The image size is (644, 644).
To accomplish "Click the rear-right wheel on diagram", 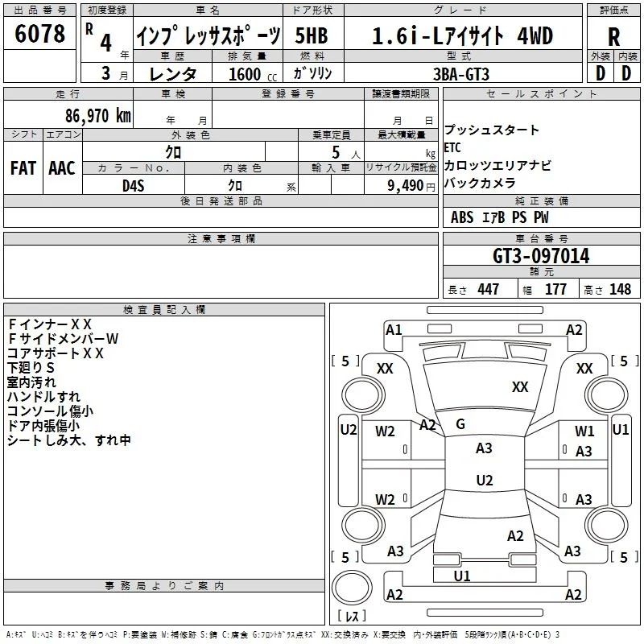I will pos(606,525).
